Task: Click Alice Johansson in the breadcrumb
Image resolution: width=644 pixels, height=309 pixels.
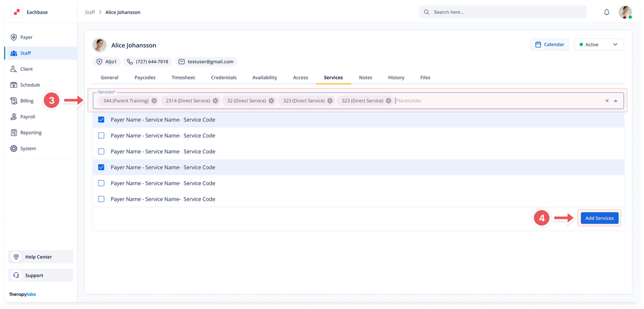Action: (123, 12)
